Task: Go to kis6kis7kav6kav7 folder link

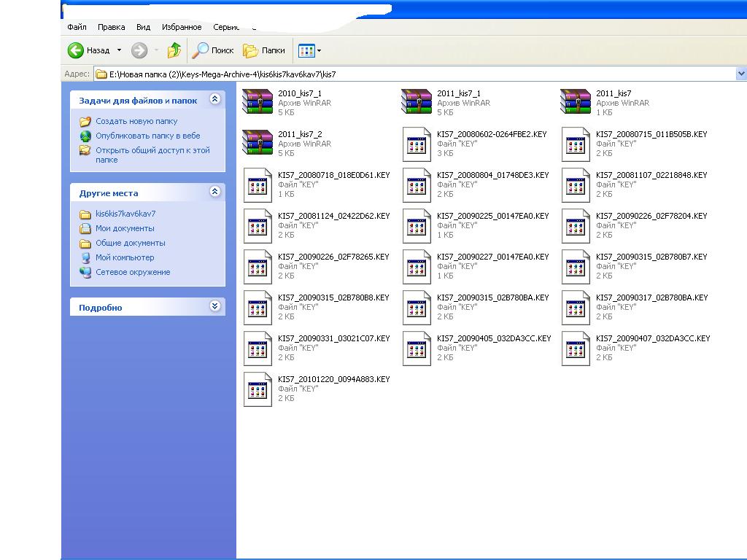Action: 125,214
